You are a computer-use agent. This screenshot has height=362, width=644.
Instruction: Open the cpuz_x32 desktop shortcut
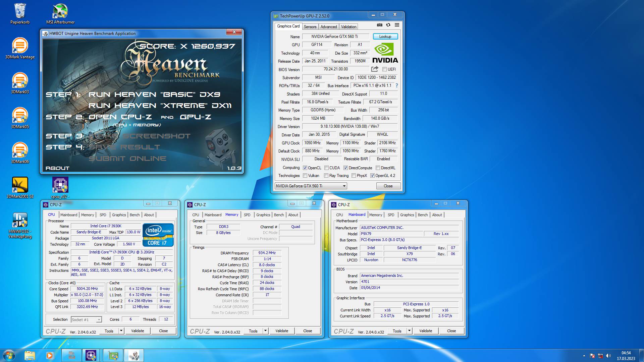click(60, 188)
